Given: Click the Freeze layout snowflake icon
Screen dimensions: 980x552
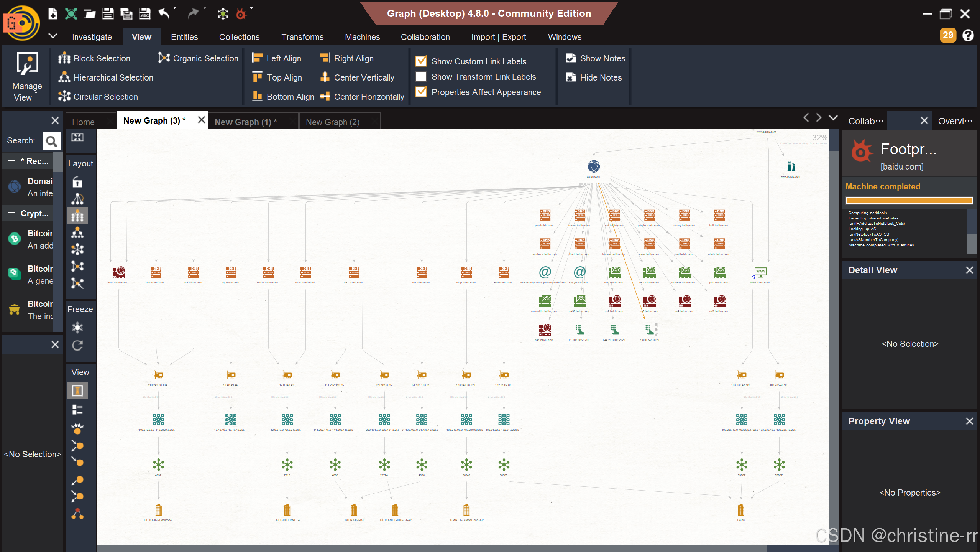Looking at the screenshot, I should [x=77, y=327].
